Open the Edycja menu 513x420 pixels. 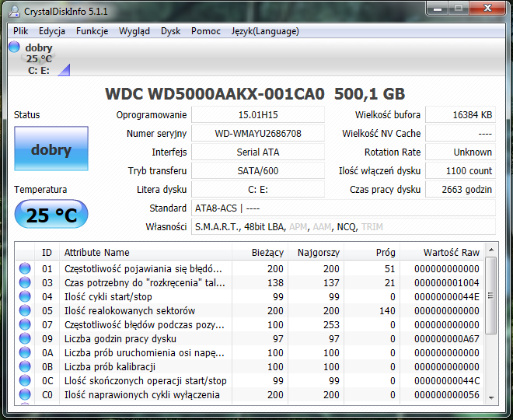point(52,31)
